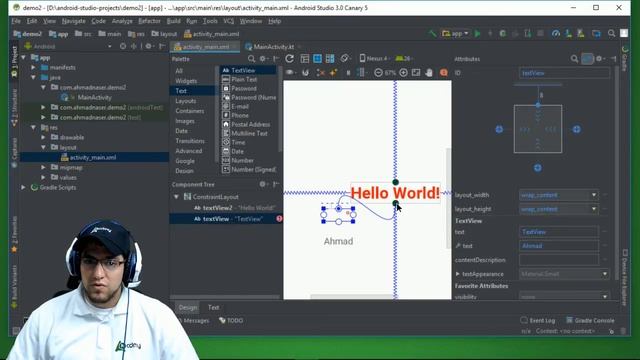Search the Palette with the magnifier icon

pyautogui.click(x=251, y=59)
